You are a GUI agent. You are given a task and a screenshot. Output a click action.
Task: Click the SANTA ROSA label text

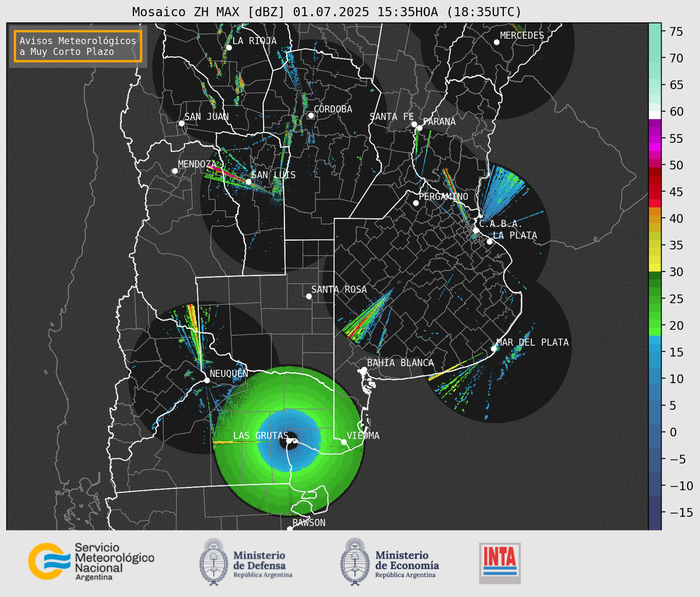(x=339, y=289)
